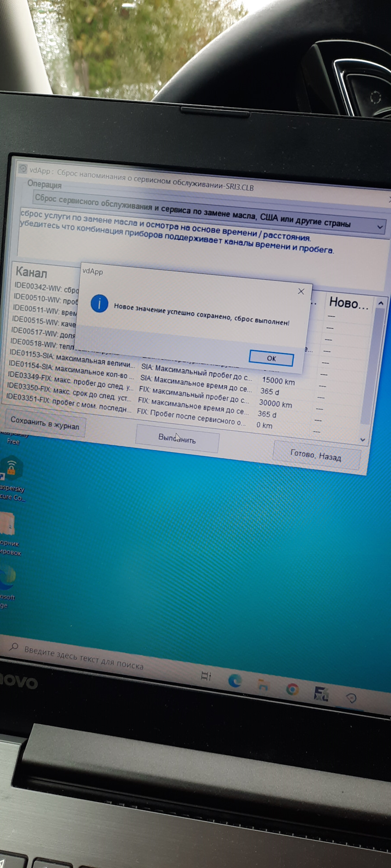
Task: Click the Сохранить в журнал button
Action: [x=45, y=424]
